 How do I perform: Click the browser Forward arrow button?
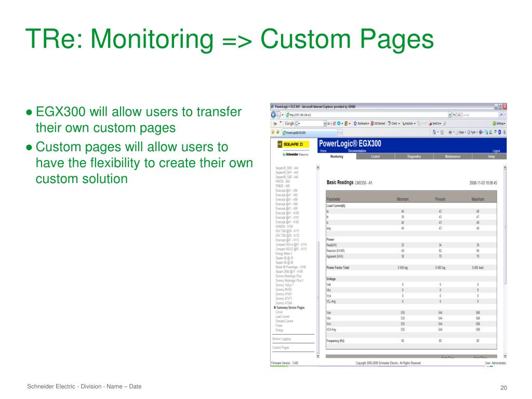(x=278, y=115)
